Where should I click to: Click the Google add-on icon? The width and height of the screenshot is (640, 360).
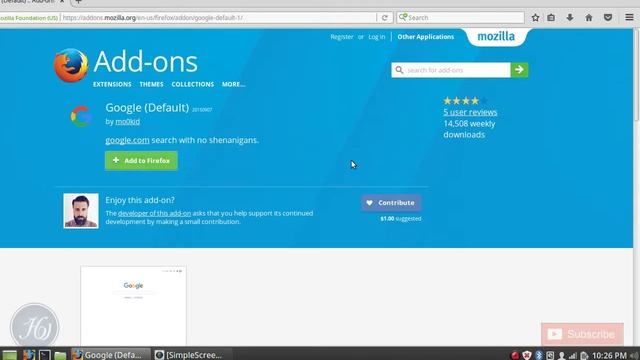81,117
